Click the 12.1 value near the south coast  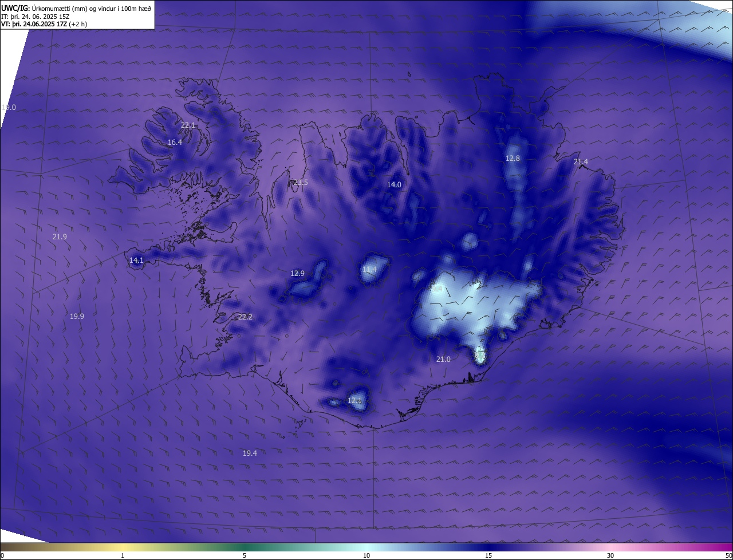354,400
